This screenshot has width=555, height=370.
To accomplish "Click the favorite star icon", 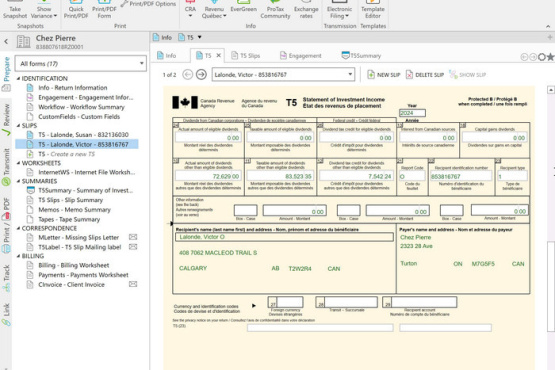I will click(x=550, y=57).
